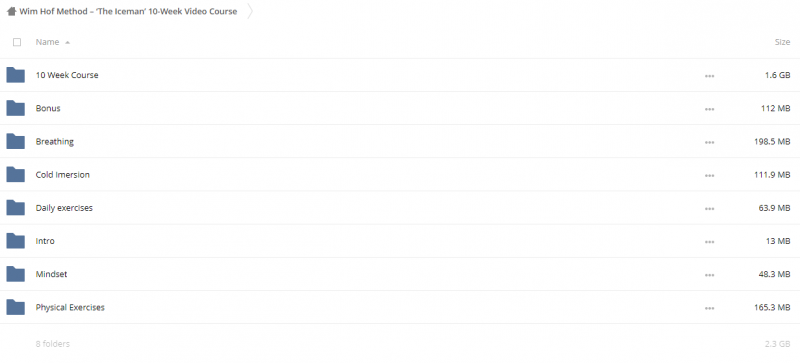Open more options for Daily exercises
Screen dimensions: 800x363
coord(709,208)
